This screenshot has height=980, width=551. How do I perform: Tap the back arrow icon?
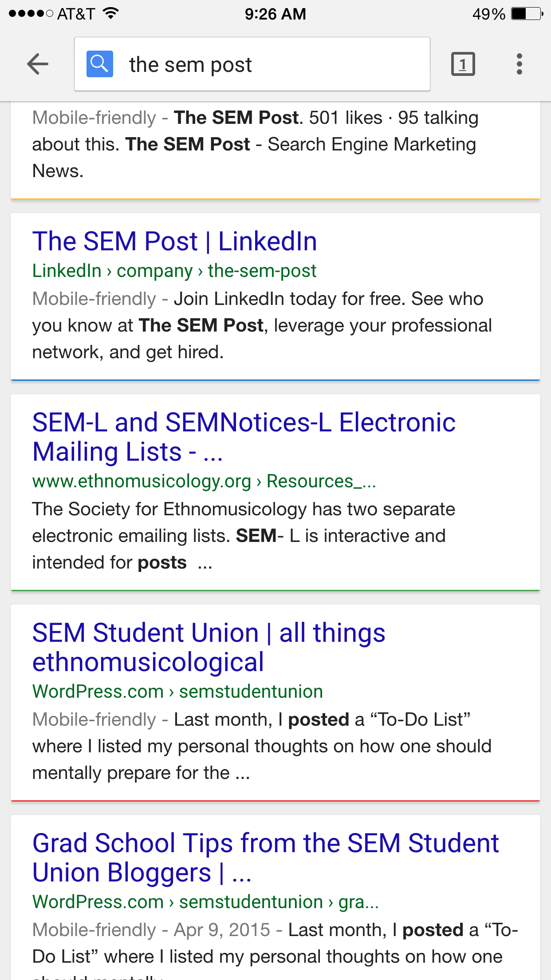click(38, 64)
